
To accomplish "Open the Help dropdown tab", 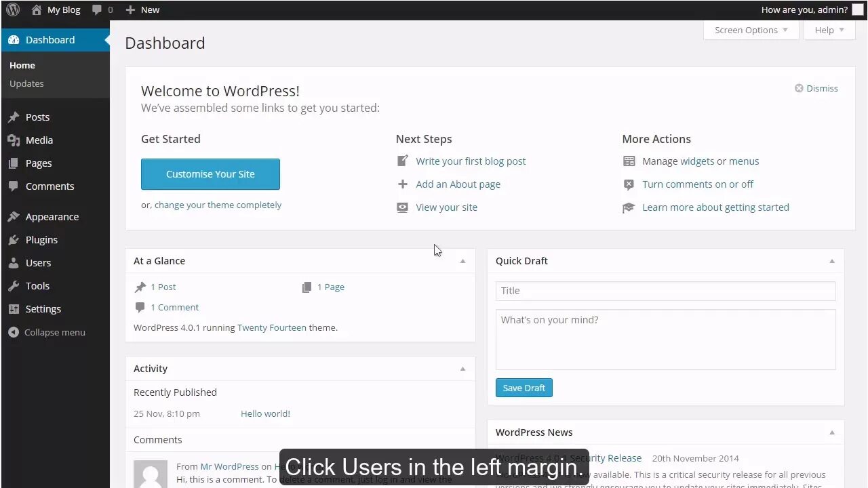I will point(830,30).
